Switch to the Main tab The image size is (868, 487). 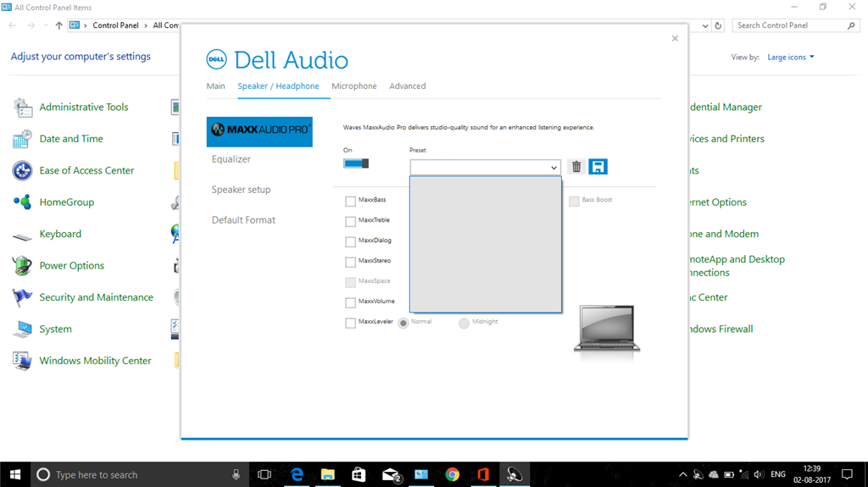[x=216, y=86]
